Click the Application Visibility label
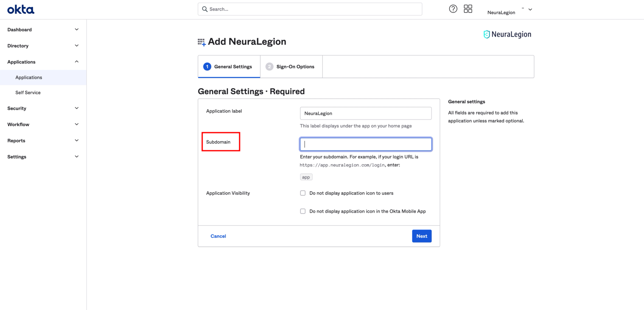 tap(228, 193)
